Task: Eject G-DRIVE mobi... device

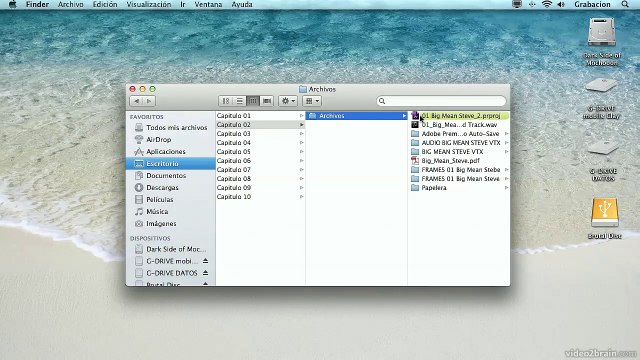Action: (205, 261)
